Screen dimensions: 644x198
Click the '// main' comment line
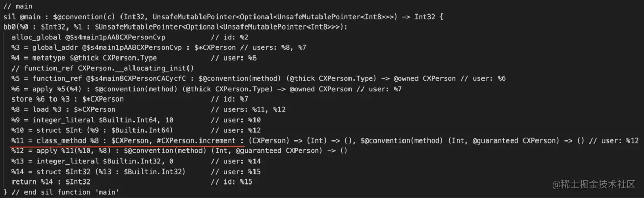[18, 7]
